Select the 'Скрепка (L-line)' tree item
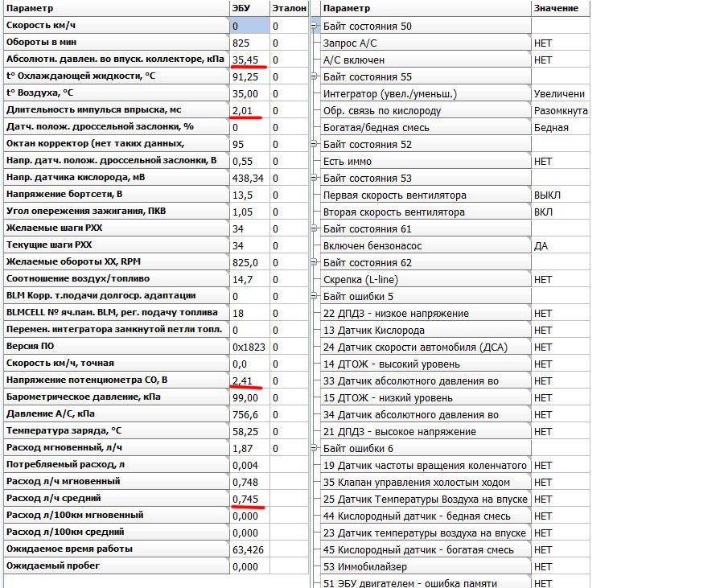The image size is (724, 588). click(x=426, y=280)
